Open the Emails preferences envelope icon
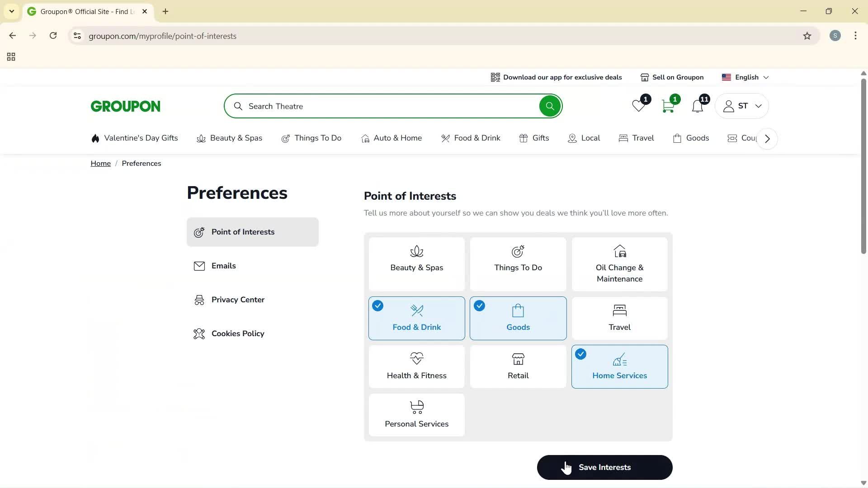 pyautogui.click(x=199, y=266)
